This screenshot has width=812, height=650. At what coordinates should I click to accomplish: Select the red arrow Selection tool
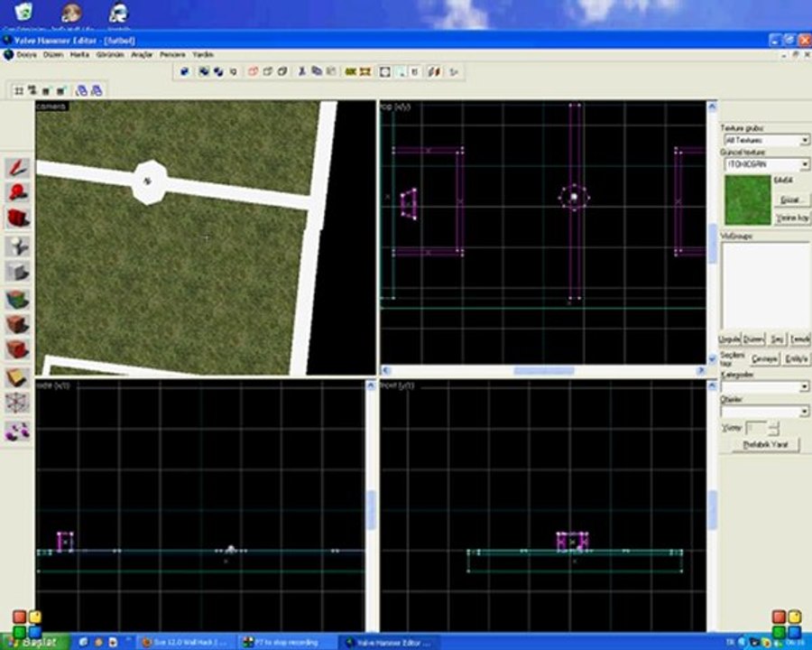click(x=17, y=168)
